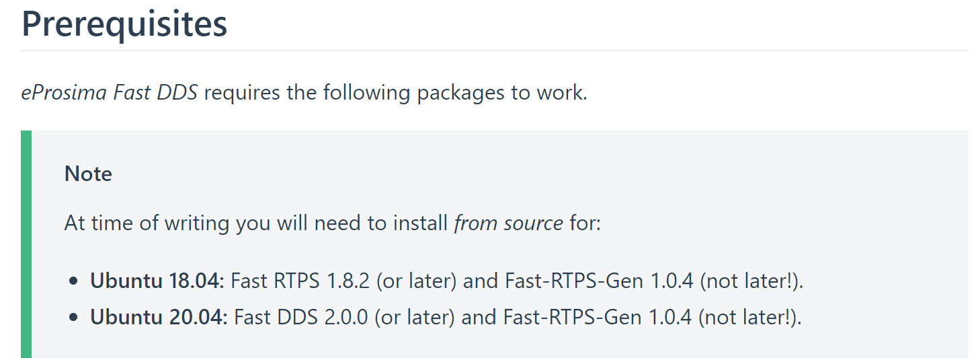
Task: Click the Prerequisites heading
Action: [124, 24]
